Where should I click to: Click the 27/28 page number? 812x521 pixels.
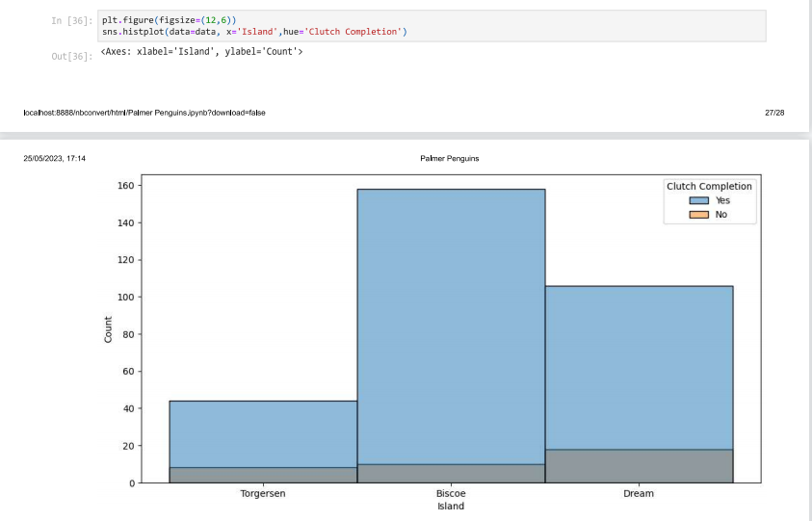tap(774, 113)
